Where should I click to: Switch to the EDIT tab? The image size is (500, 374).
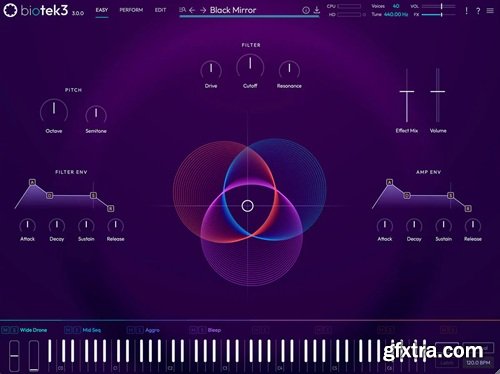160,10
